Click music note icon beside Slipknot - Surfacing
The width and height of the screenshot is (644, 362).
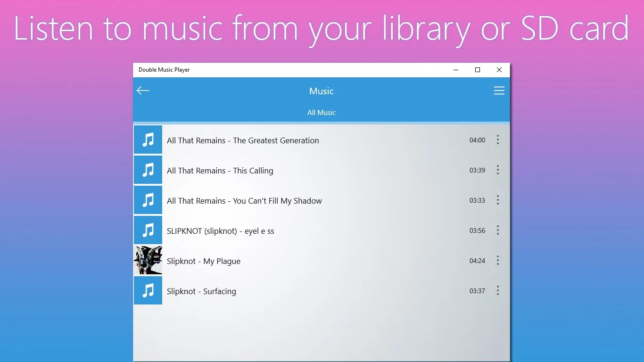pyautogui.click(x=148, y=290)
